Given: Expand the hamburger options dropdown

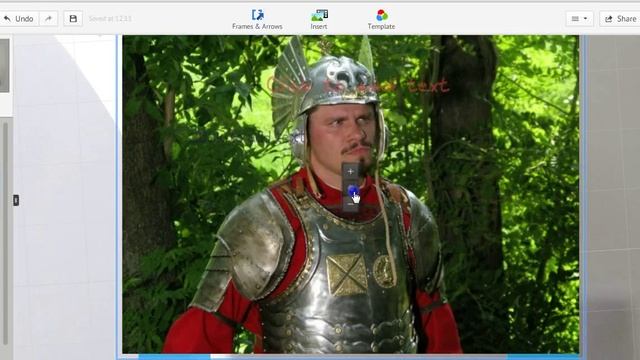Looking at the screenshot, I should click(579, 19).
